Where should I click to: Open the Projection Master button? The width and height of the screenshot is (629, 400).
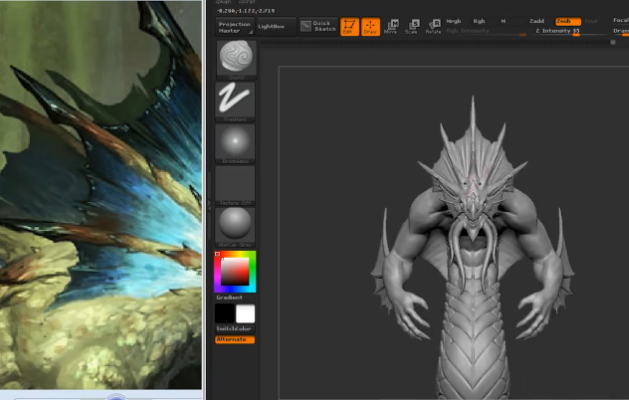[x=235, y=27]
